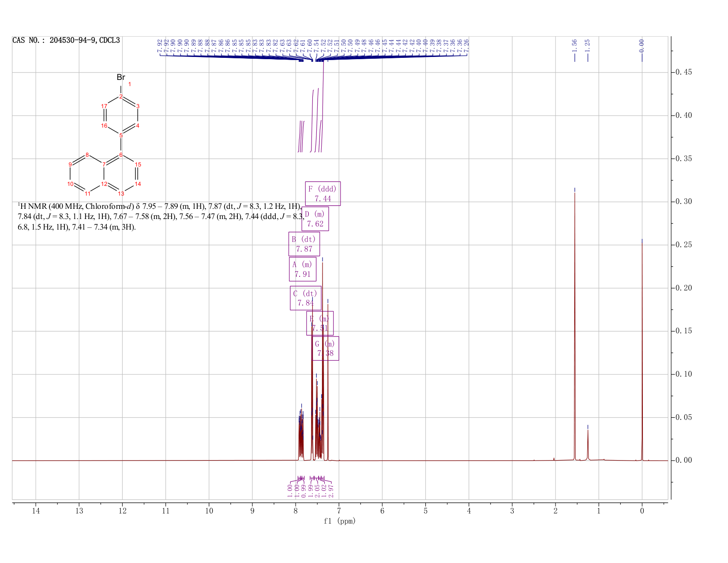
Task: Click the 10 ppm axis tick label
Action: pyautogui.click(x=209, y=511)
